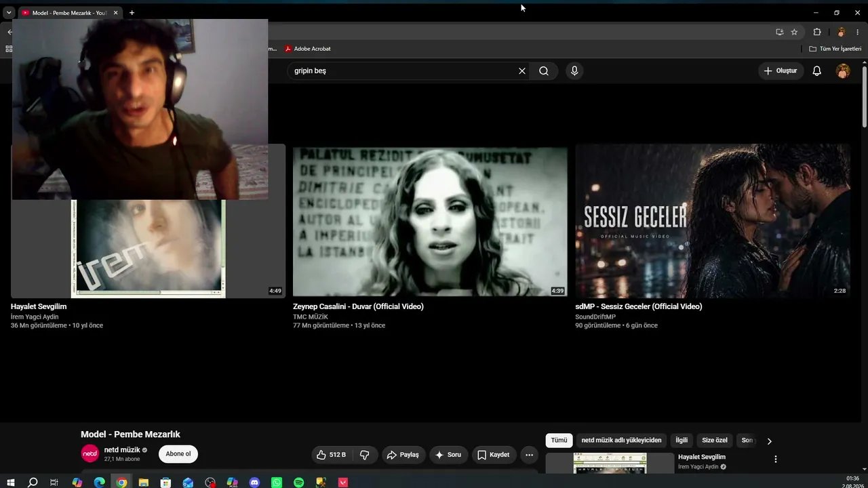Image resolution: width=868 pixels, height=488 pixels.
Task: Open options for Hayalet Sevgilim sidebar video
Action: tap(776, 459)
